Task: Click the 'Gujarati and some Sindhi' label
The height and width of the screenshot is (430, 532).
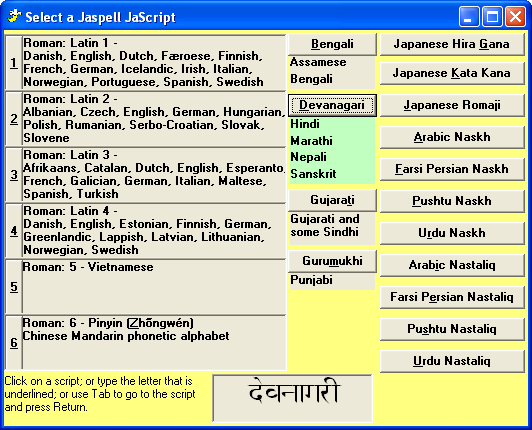Action: tap(325, 226)
